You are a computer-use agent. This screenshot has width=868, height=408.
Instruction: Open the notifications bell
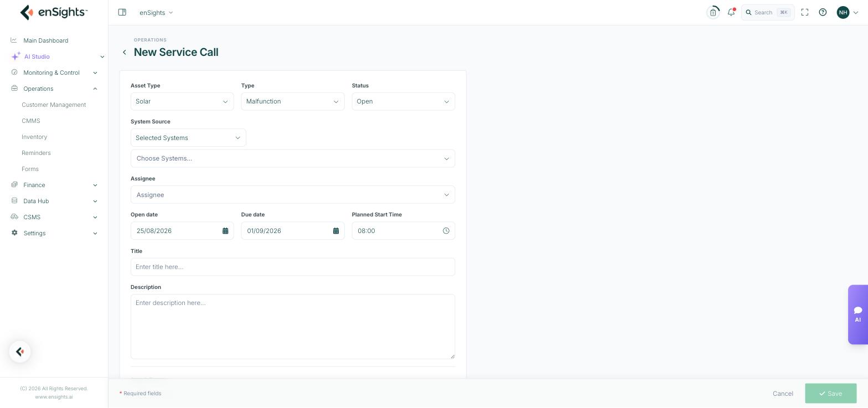(731, 12)
